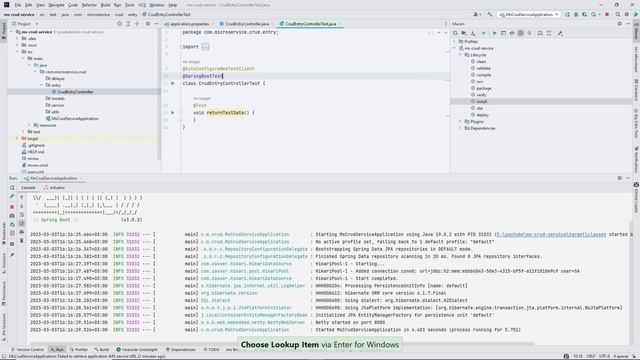Screen dimensions: 640x360
Task: Clear console with trash icon
Action: click(22, 241)
